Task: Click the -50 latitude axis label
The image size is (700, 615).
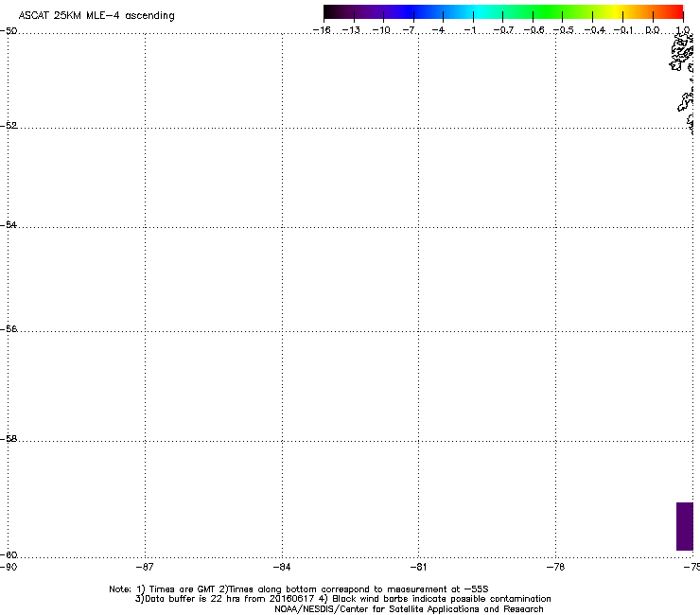Action: [9, 31]
